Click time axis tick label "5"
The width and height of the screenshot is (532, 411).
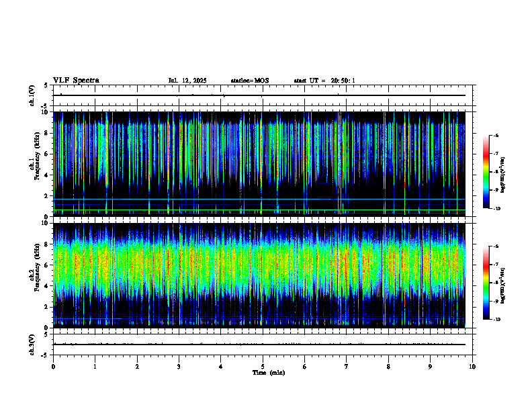263,367
